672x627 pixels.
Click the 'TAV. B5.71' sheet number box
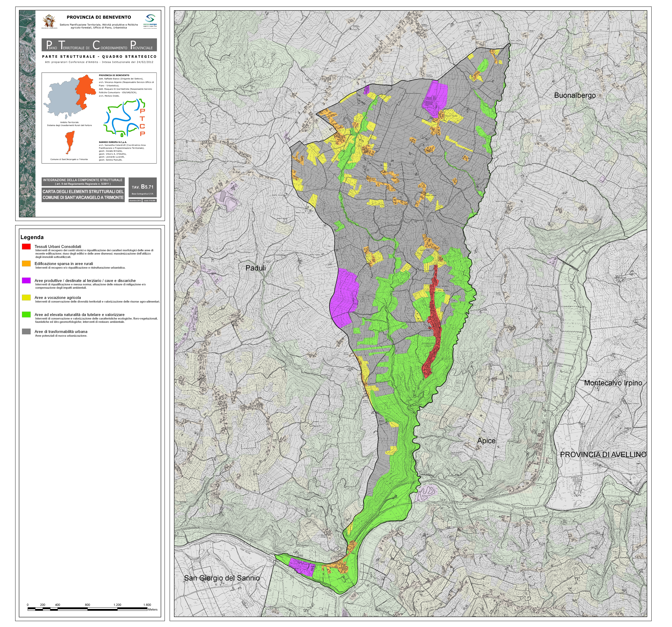pos(143,187)
